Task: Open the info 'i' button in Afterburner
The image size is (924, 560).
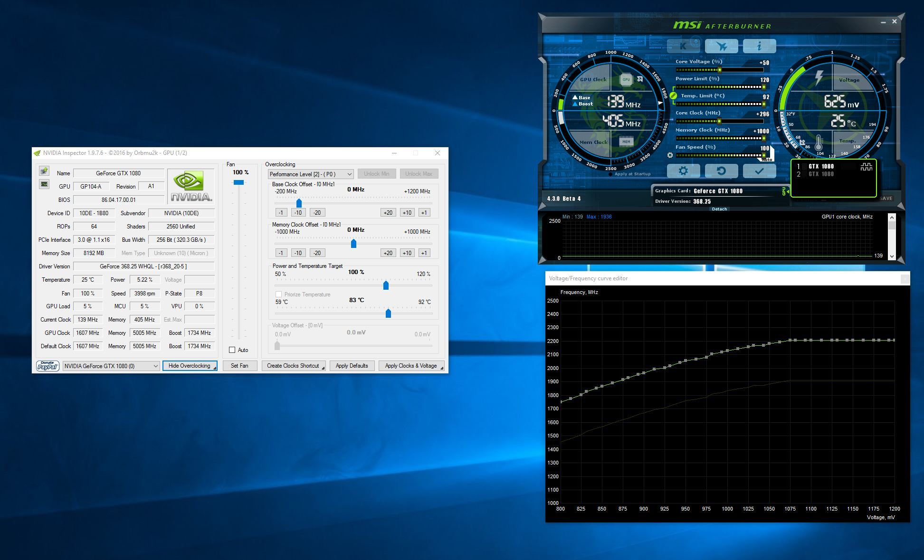Action: (x=759, y=46)
